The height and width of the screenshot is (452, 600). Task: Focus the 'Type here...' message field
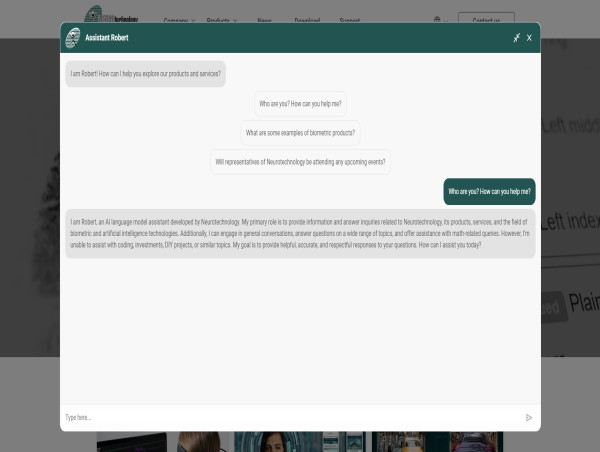[x=291, y=417]
